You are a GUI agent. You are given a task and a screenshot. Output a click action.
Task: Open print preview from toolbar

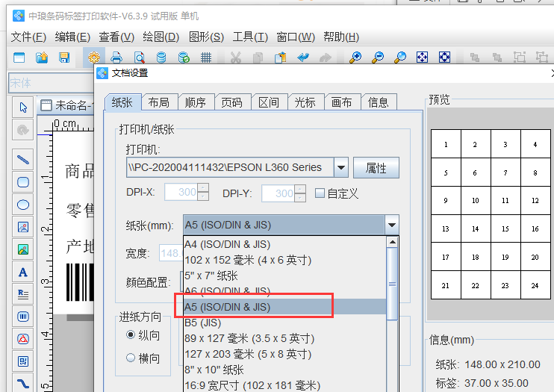click(139, 57)
